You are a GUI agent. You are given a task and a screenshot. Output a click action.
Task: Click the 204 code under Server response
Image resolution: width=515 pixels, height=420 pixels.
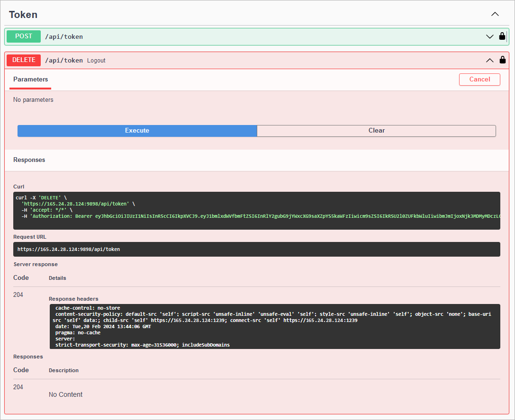point(18,295)
